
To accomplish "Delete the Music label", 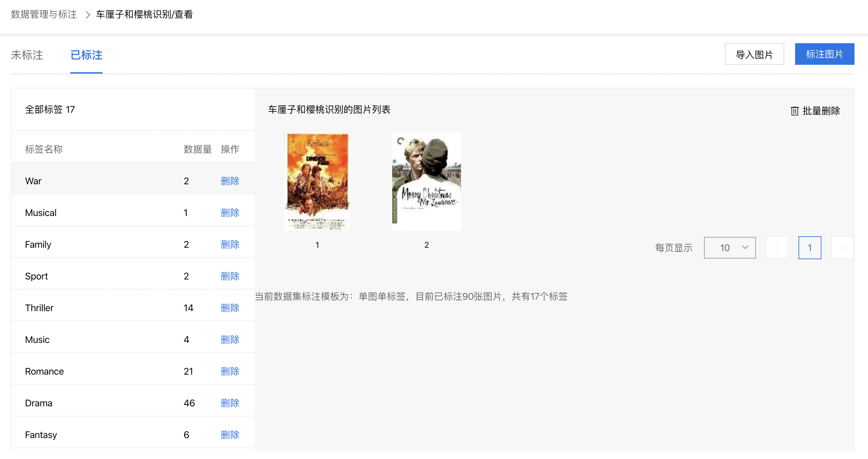I will click(230, 340).
